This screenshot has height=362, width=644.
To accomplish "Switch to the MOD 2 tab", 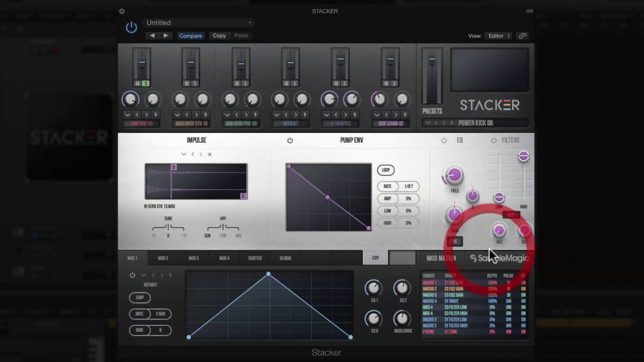I will coord(163,258).
